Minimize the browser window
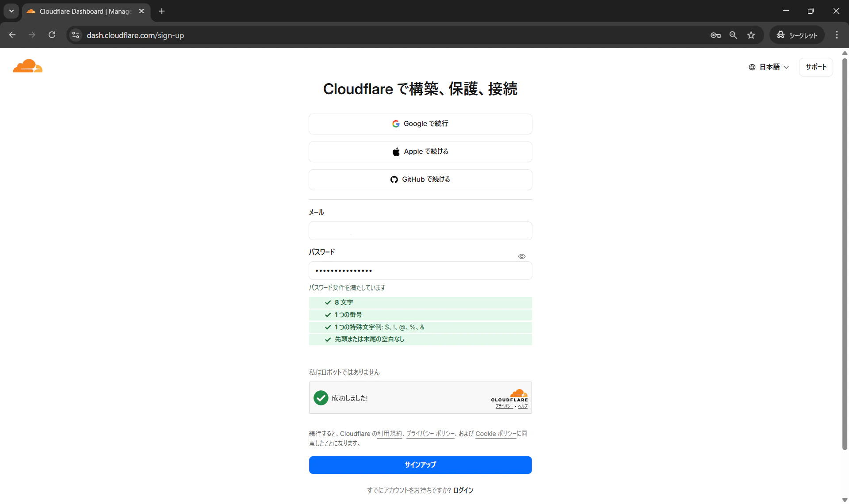This screenshot has height=504, width=849. click(x=786, y=11)
